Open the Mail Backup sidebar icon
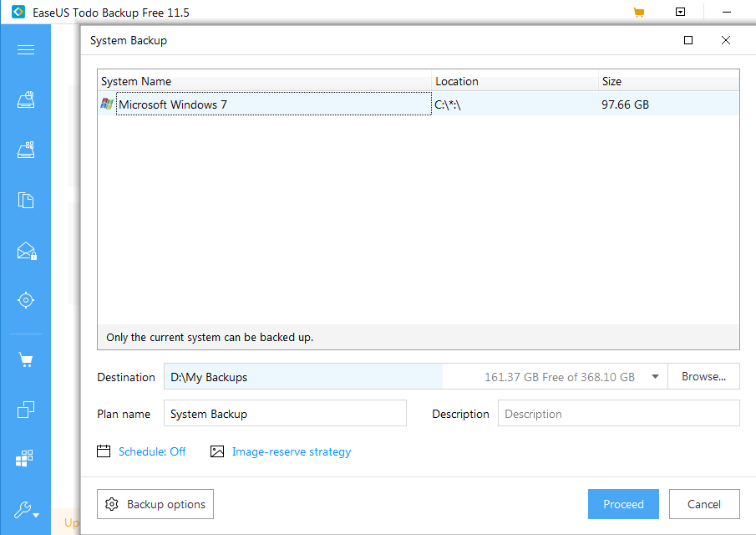This screenshot has height=535, width=756. click(x=26, y=251)
